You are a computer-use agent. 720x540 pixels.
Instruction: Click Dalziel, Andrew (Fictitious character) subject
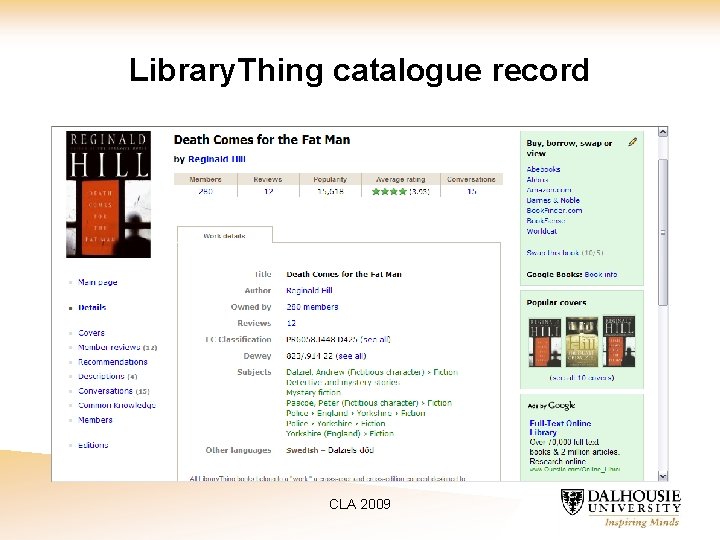[372, 372]
